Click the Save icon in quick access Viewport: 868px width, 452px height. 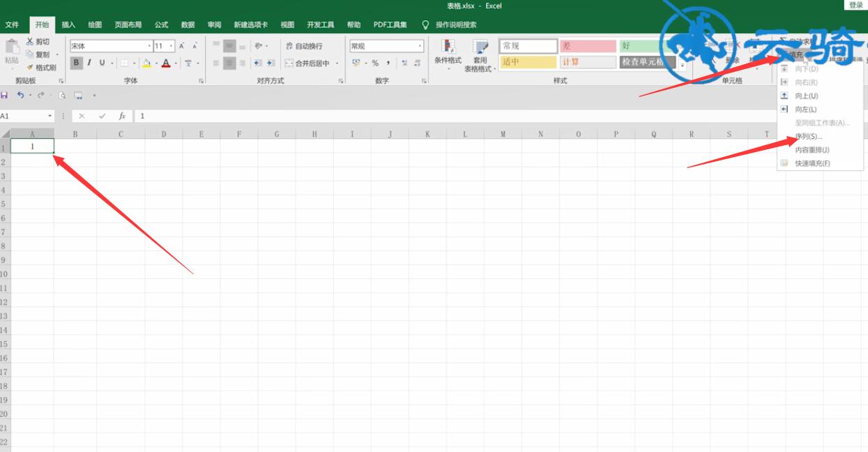(5, 95)
